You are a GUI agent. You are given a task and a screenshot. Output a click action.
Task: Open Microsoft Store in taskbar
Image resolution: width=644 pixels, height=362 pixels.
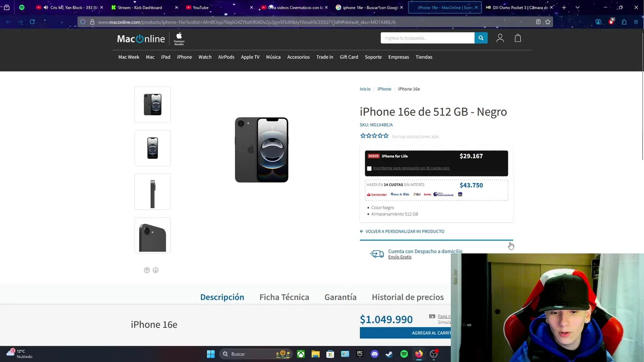tap(330, 354)
